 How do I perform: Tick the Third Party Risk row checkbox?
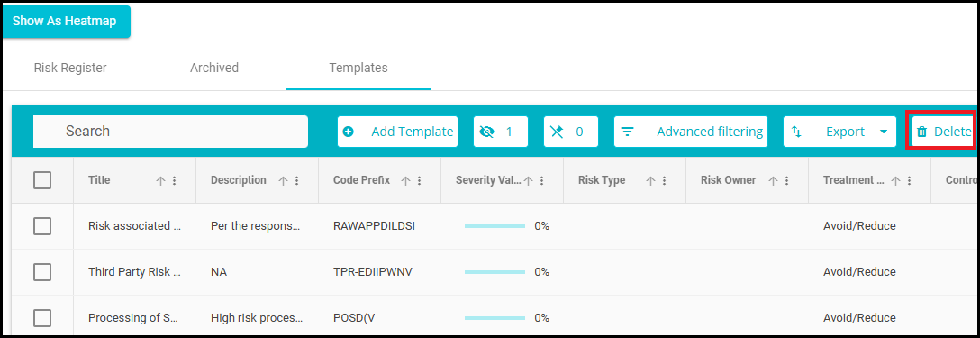click(x=41, y=272)
